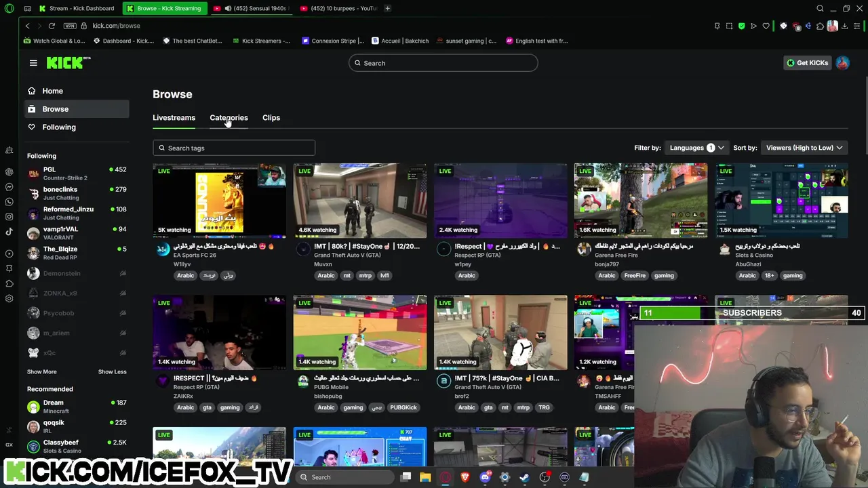Click the FreeFire tag under bonja797
The width and height of the screenshot is (868, 488).
tap(635, 276)
